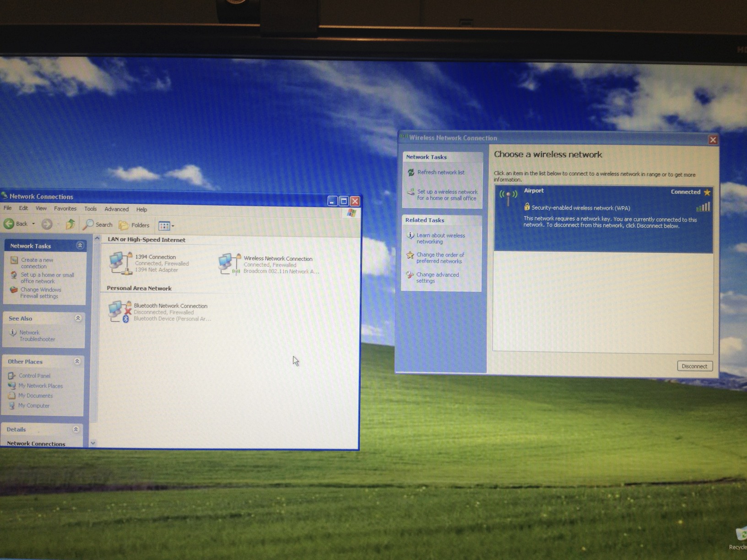Click Set up a home or small office network
Image resolution: width=747 pixels, height=560 pixels.
(47, 278)
